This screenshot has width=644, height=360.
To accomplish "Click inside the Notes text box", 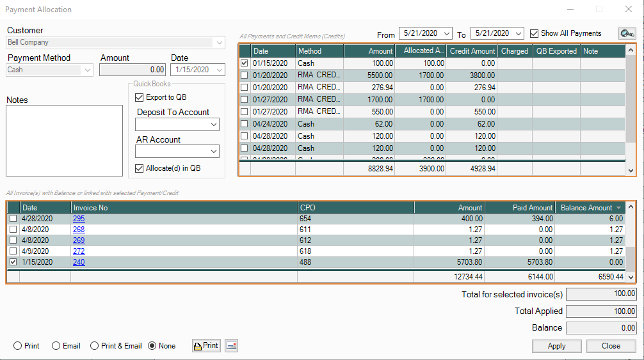I will [64, 139].
